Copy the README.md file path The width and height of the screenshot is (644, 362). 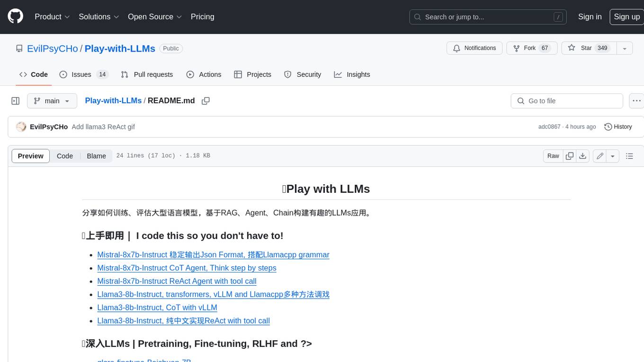click(206, 101)
